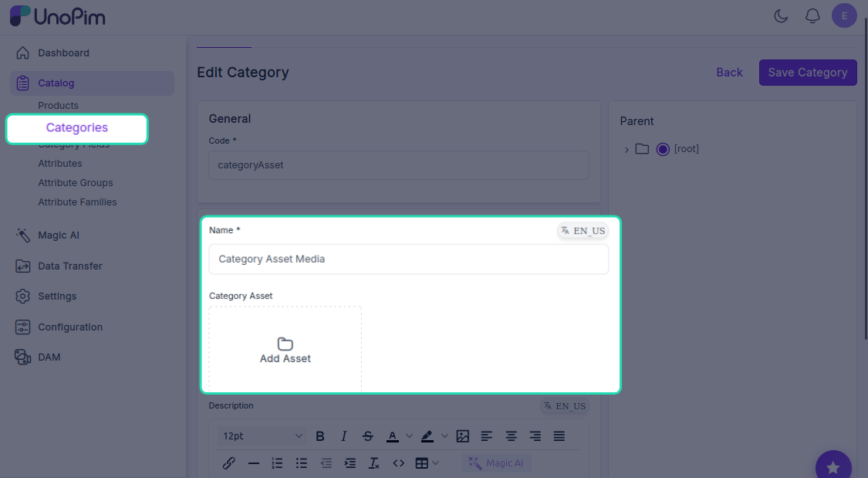Viewport: 868px width, 478px height.
Task: Open Attribute Families submenu item
Action: click(77, 202)
